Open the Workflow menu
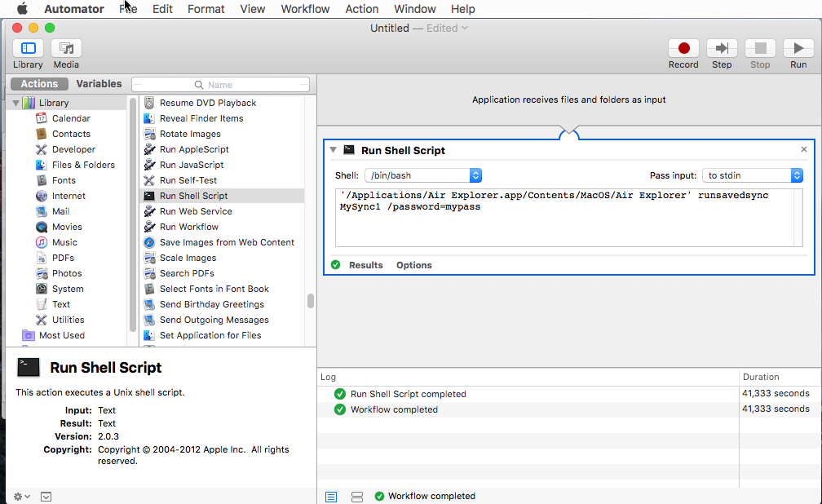822x504 pixels. click(x=305, y=9)
